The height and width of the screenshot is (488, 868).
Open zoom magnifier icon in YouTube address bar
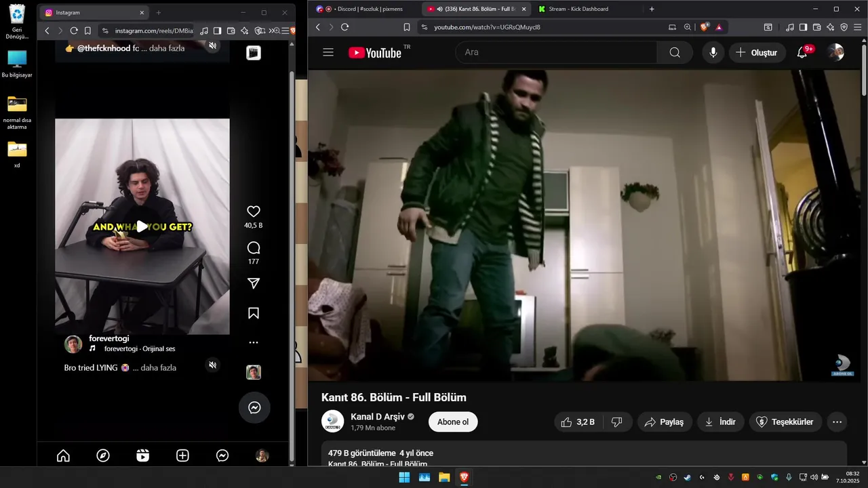point(688,27)
